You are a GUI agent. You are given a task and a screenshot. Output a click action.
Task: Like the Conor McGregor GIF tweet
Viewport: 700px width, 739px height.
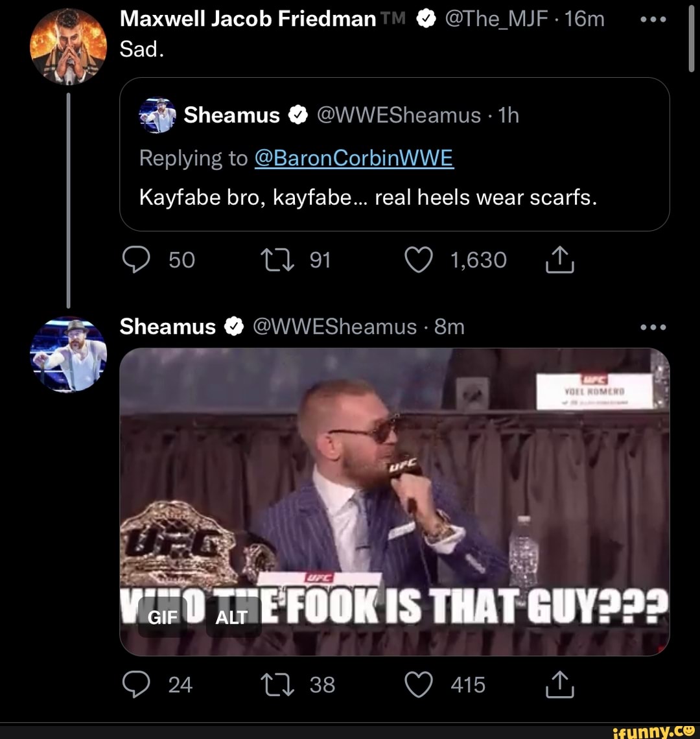tap(419, 684)
